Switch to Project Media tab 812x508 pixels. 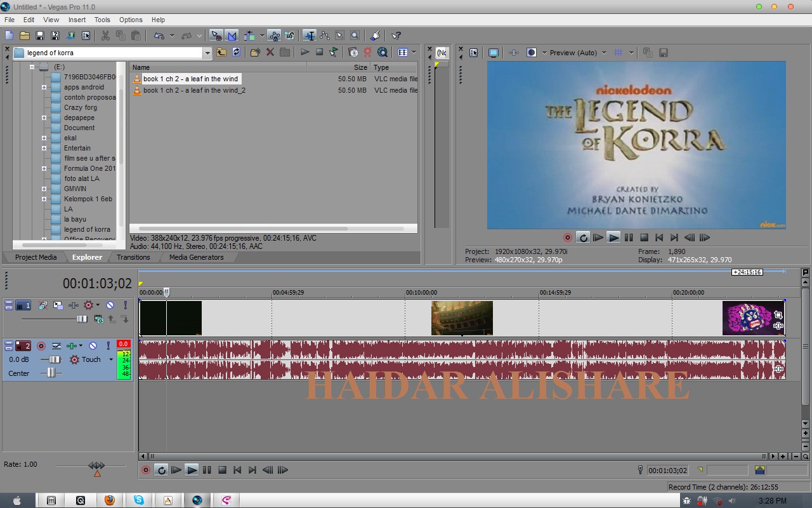click(x=36, y=257)
